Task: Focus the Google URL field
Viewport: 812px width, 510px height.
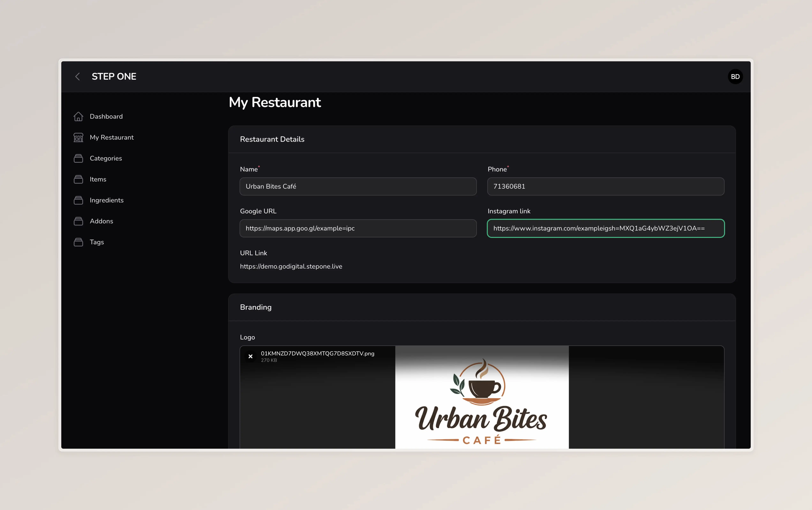Action: coord(358,228)
